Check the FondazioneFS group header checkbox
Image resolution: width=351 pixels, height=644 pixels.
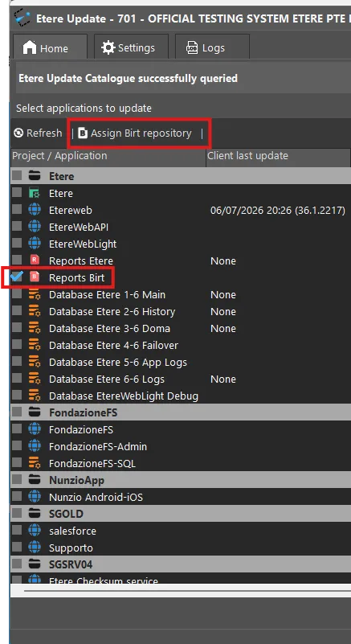(x=17, y=412)
